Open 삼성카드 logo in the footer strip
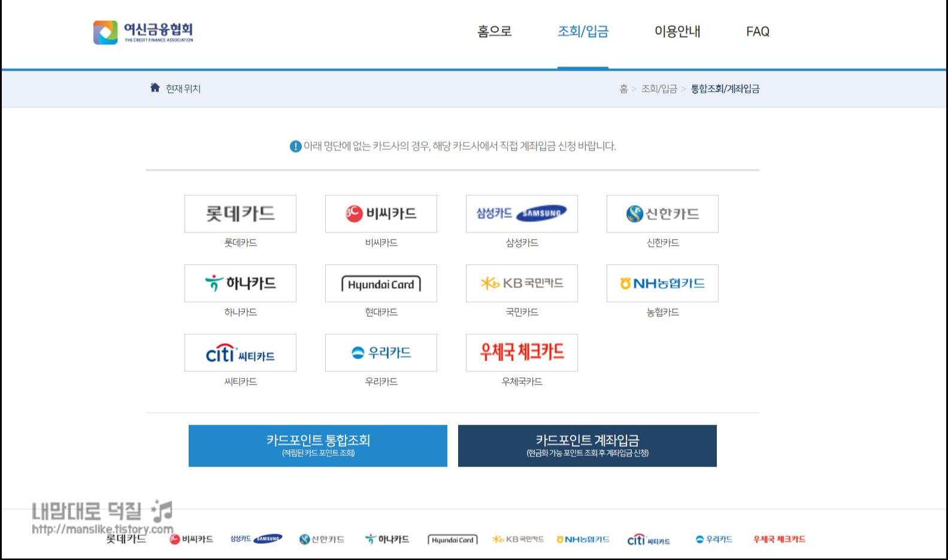 256,539
